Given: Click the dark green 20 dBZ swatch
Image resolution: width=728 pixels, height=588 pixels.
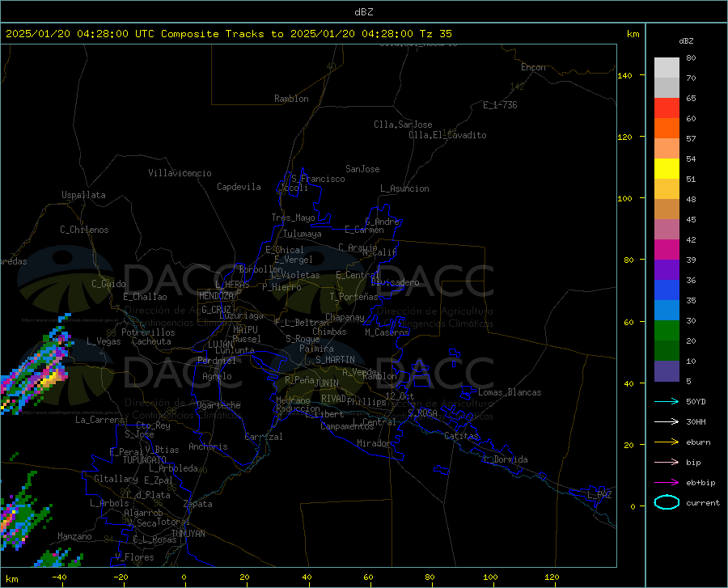Looking at the screenshot, I should coord(667,350).
